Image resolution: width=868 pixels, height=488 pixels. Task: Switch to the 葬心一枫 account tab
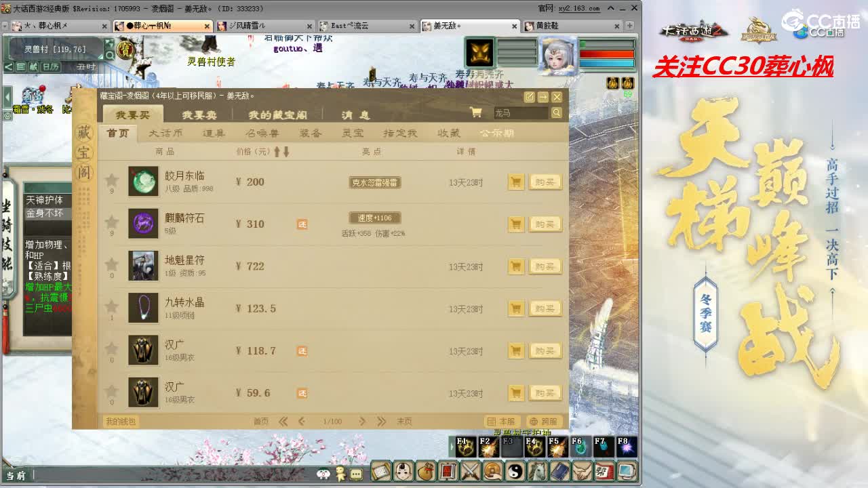163,26
